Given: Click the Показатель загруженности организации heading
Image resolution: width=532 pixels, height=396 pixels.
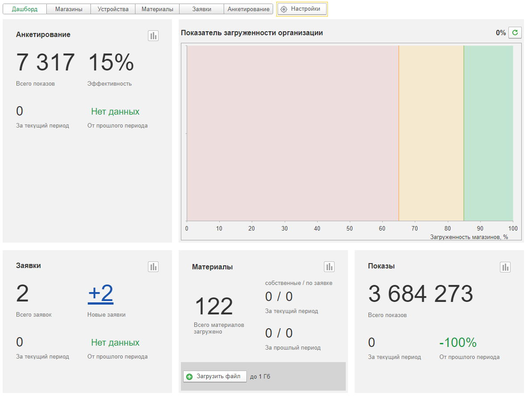Looking at the screenshot, I should coord(252,33).
